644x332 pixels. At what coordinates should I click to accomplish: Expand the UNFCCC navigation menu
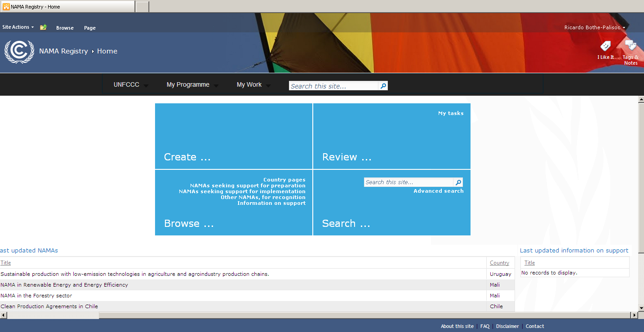tap(131, 85)
